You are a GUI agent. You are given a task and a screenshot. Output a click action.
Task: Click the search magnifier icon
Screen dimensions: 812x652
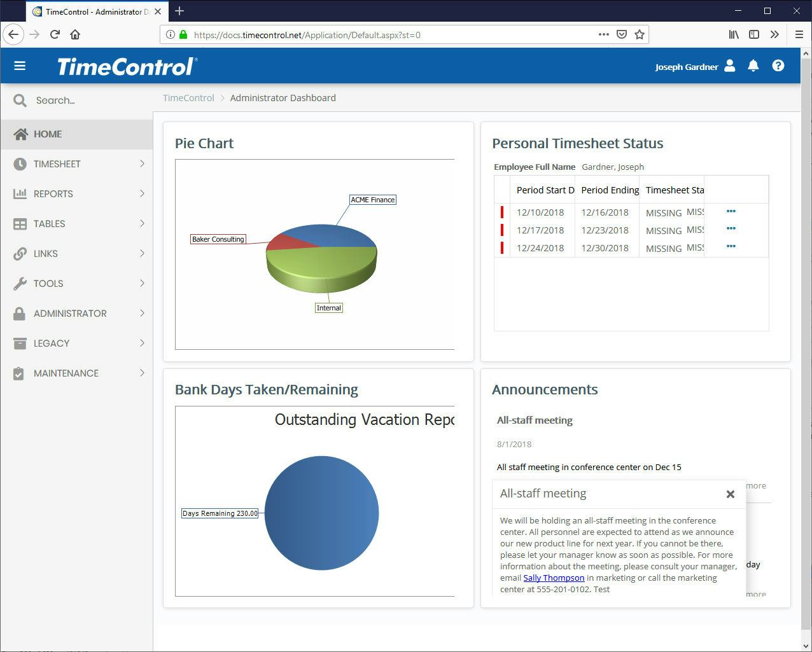19,100
